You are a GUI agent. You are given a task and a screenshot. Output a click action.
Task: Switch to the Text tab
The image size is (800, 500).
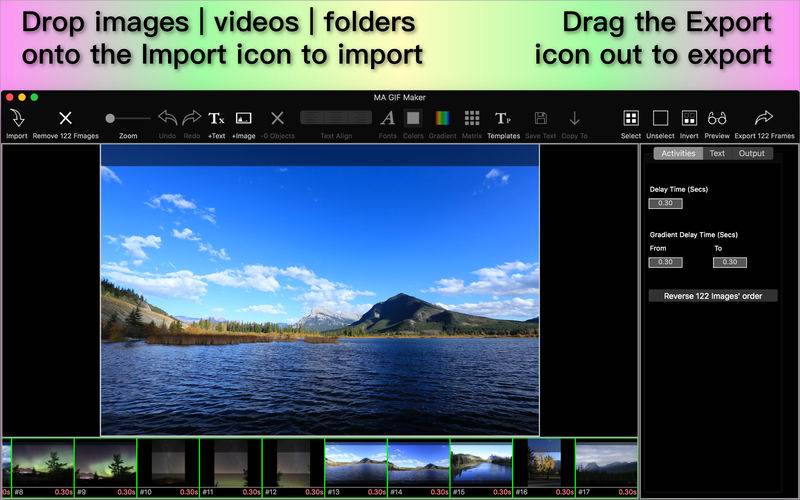tap(717, 153)
